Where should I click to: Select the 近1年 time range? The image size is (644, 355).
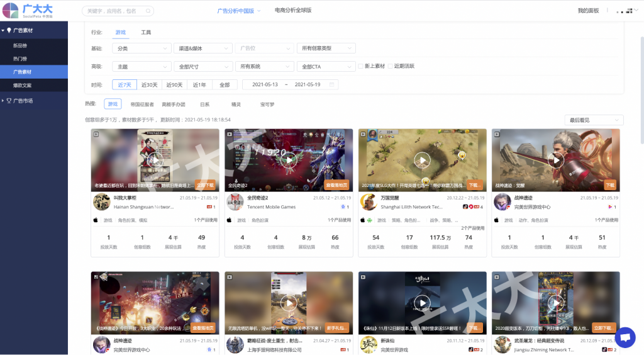point(199,84)
